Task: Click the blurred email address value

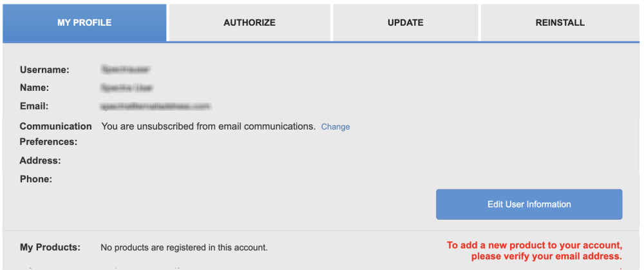Action: [x=155, y=106]
